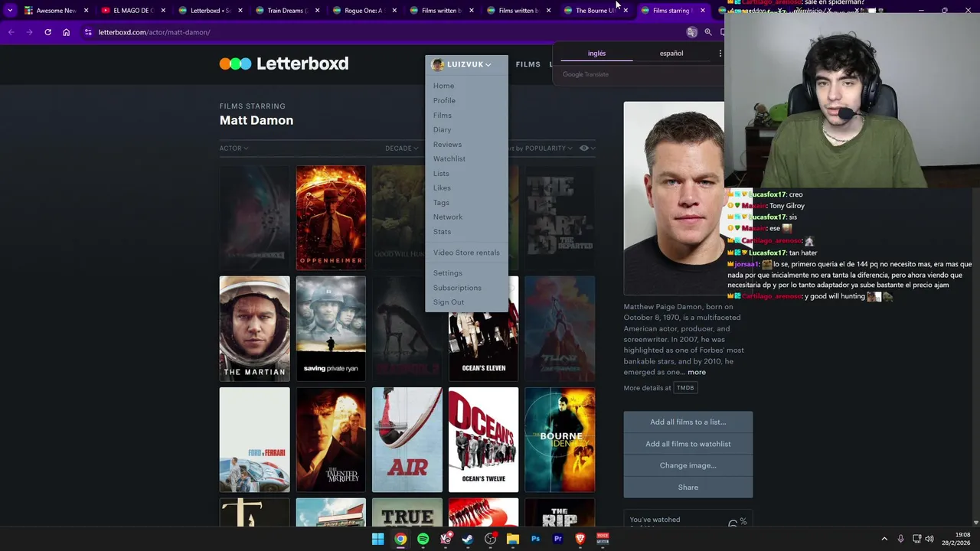Open Brave browser from the taskbar

coord(580,539)
